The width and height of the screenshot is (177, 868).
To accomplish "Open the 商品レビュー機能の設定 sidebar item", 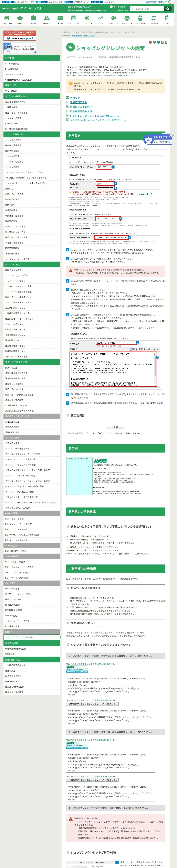I will pyautogui.click(x=32, y=113).
